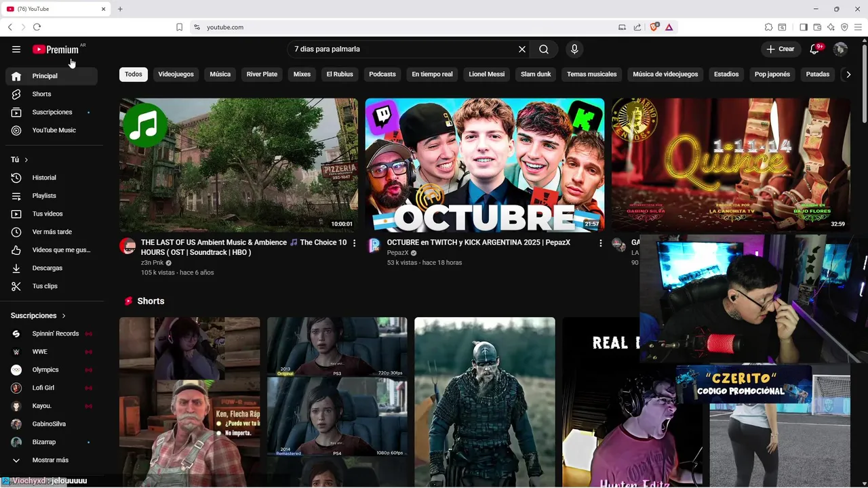868x488 pixels.
Task: Open YouTube Music from sidebar
Action: point(52,130)
